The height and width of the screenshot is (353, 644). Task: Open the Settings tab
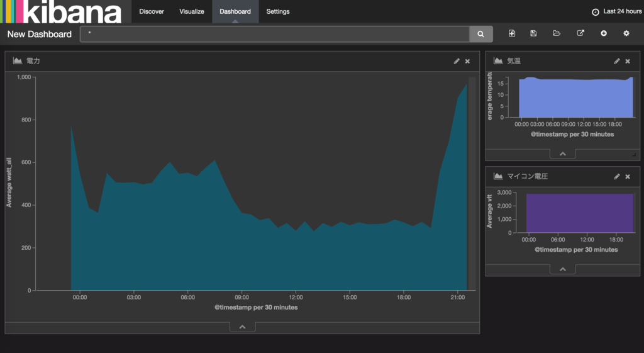pos(277,11)
